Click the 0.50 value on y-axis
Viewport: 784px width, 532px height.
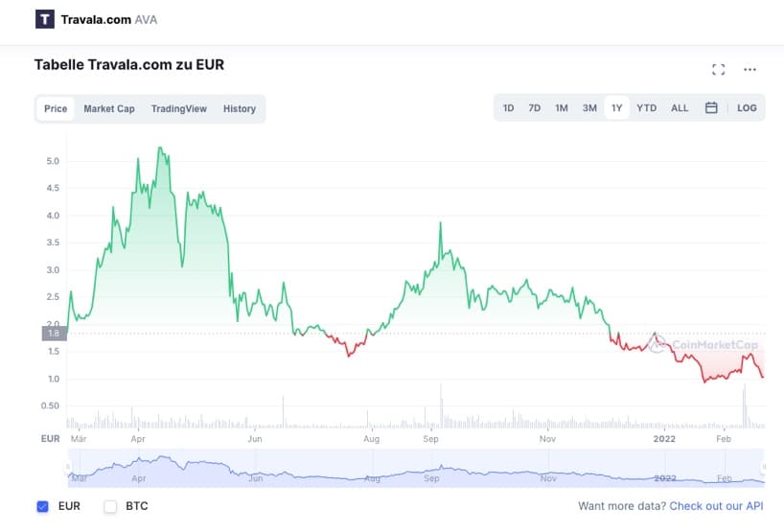point(50,405)
